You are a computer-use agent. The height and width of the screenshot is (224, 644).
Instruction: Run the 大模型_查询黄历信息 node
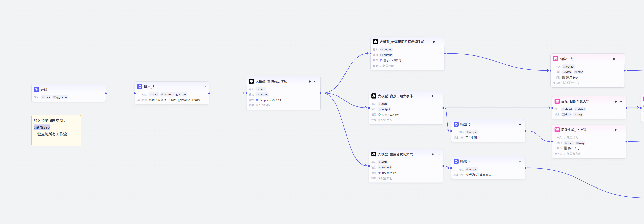[310, 81]
